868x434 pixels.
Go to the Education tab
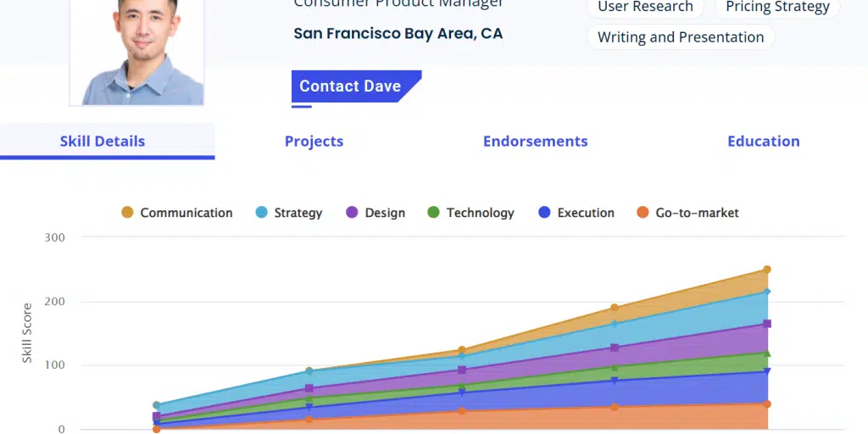[763, 142]
